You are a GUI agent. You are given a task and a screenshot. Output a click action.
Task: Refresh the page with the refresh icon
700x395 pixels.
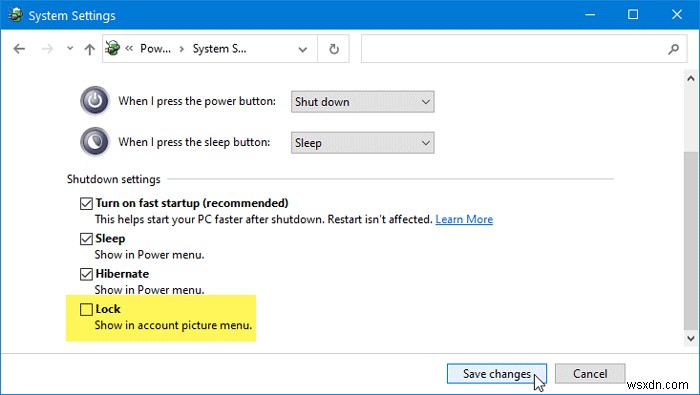pyautogui.click(x=334, y=49)
